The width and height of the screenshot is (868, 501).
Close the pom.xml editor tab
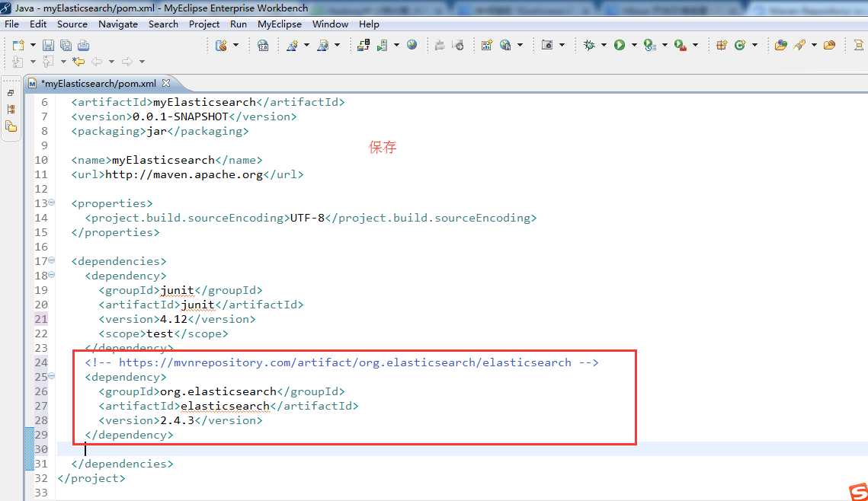coord(166,83)
